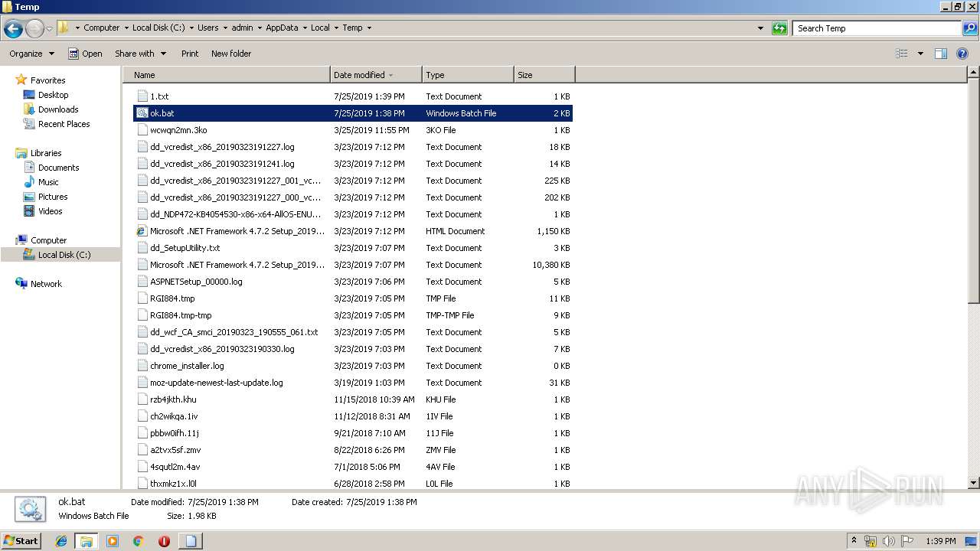Select chrome_installer.log file
980x551 pixels.
tap(353, 366)
